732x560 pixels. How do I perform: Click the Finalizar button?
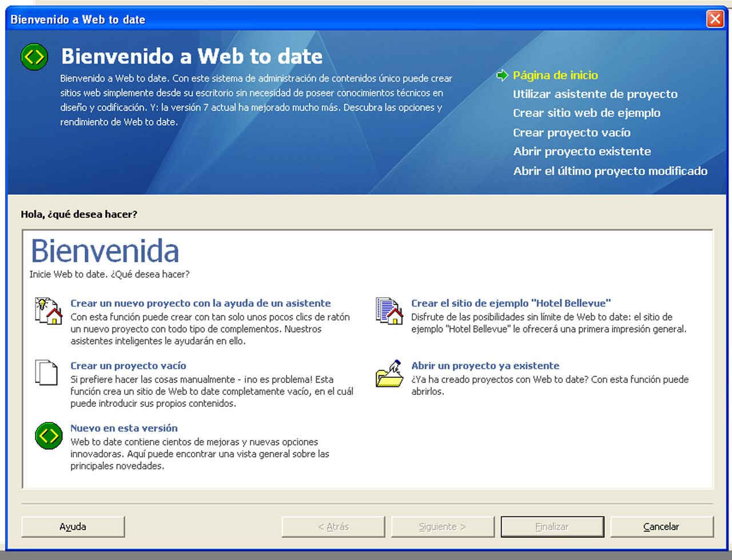(552, 527)
